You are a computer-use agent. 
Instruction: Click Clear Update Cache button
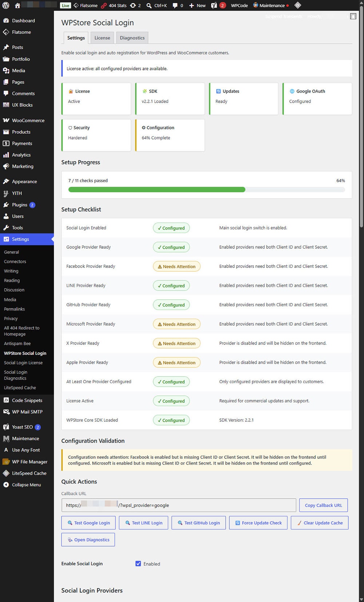[x=320, y=523]
